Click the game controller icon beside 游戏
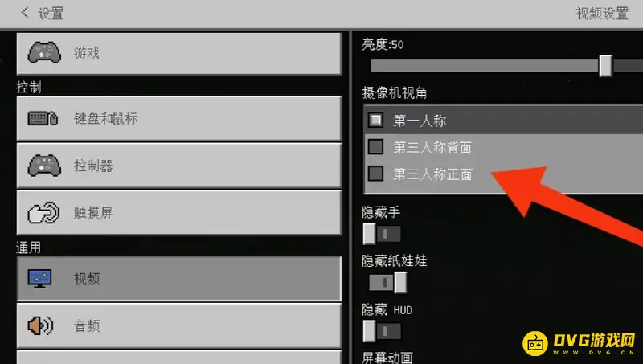This screenshot has width=643, height=364. [44, 52]
